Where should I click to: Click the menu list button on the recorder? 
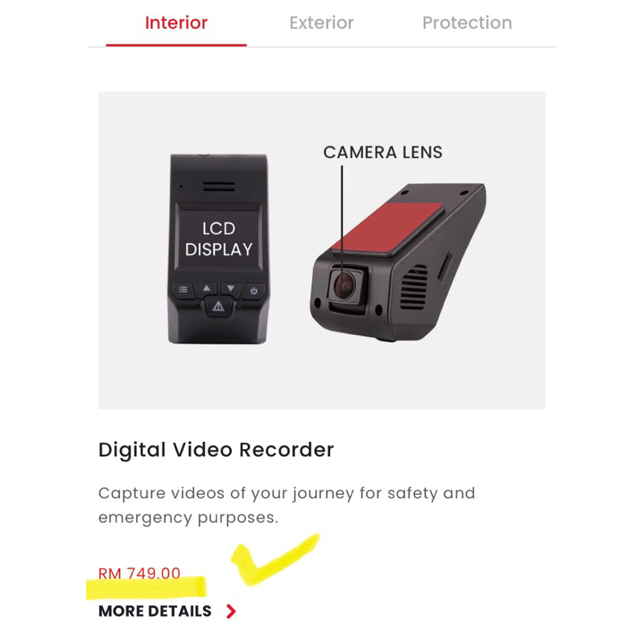(184, 290)
